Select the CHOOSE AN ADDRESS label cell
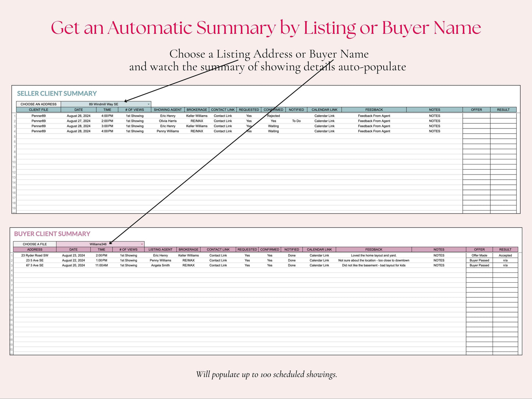 pos(39,104)
